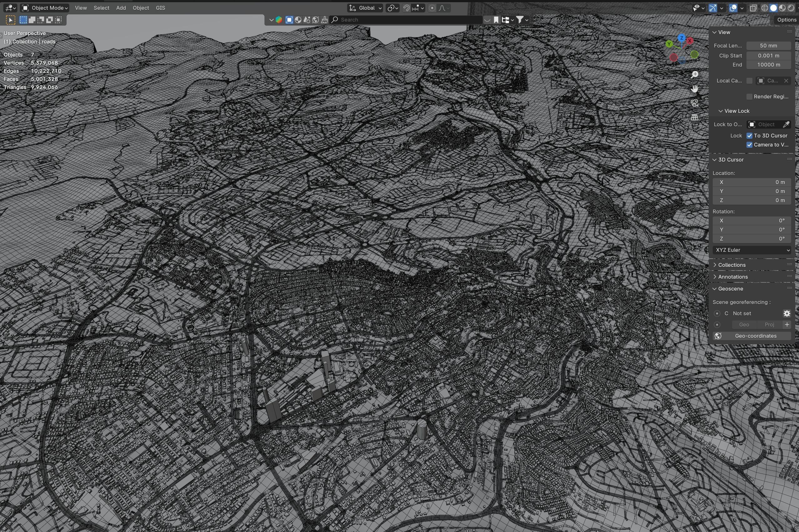
Task: Open the XYZ Euler rotation mode dropdown
Action: pyautogui.click(x=751, y=250)
